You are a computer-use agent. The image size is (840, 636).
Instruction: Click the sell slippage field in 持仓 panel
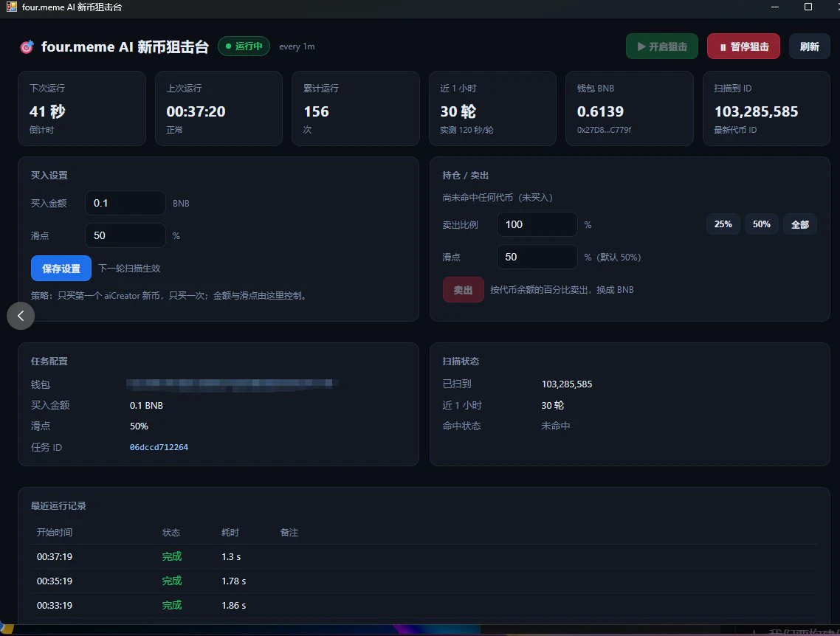click(537, 257)
